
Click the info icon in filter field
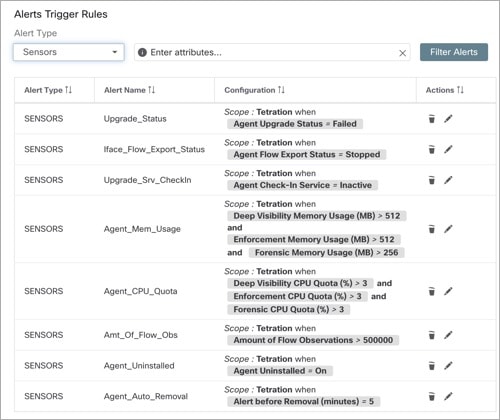click(x=142, y=52)
